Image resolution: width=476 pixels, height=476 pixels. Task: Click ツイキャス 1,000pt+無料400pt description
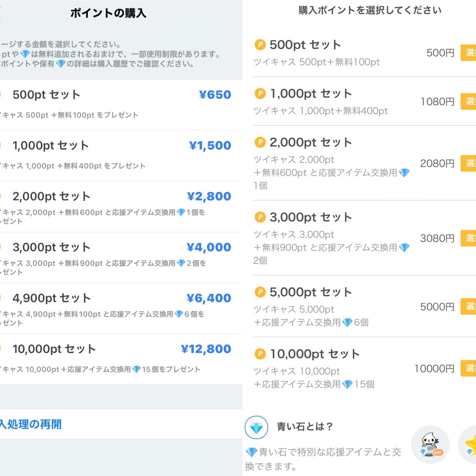click(320, 111)
